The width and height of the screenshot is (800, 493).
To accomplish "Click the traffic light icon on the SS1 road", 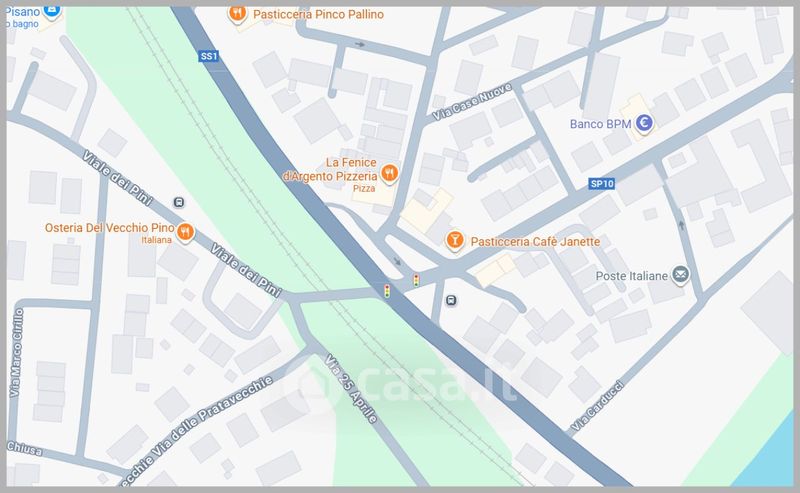I will pos(387,291).
